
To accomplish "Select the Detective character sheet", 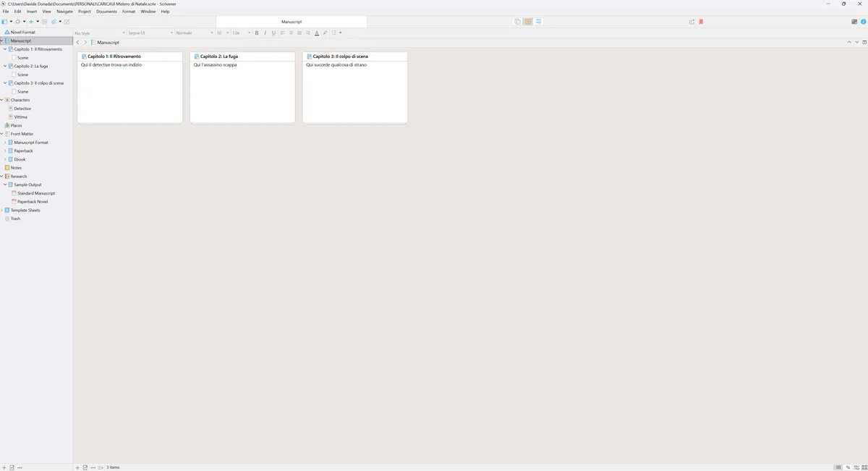I will coord(22,109).
